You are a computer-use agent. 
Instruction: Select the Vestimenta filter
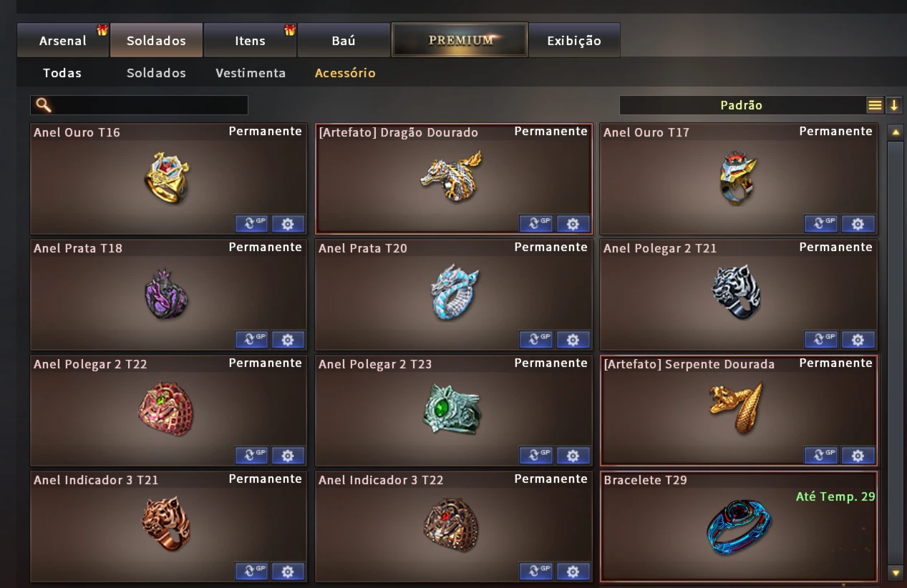(251, 73)
